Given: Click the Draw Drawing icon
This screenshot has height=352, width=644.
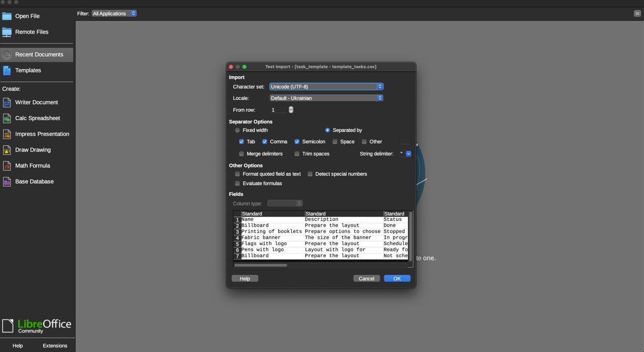Looking at the screenshot, I should pyautogui.click(x=7, y=150).
